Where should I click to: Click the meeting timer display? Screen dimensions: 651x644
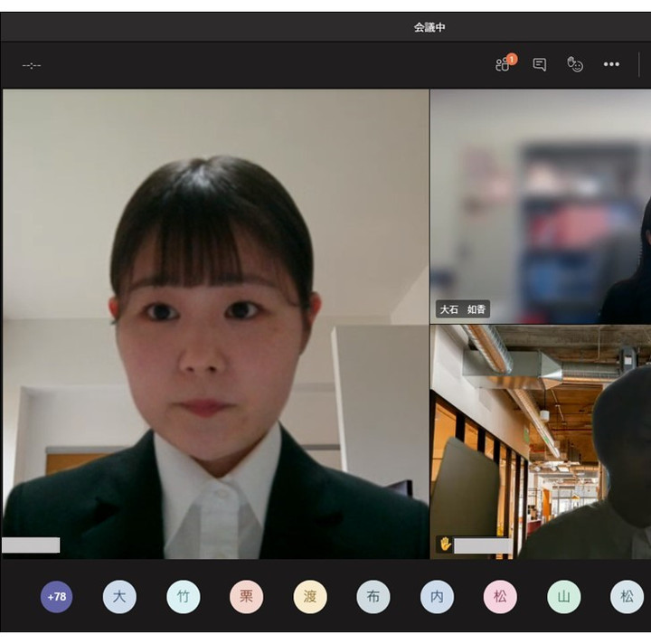tap(32, 65)
